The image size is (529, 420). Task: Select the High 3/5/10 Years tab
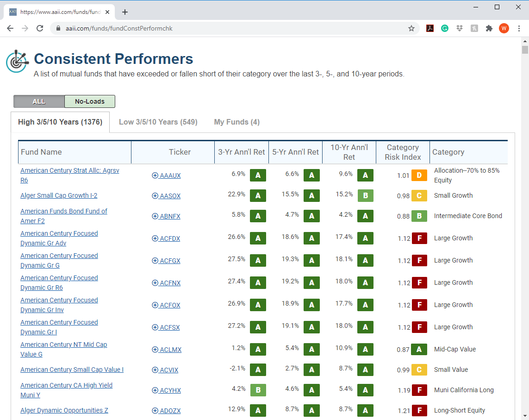pyautogui.click(x=60, y=122)
